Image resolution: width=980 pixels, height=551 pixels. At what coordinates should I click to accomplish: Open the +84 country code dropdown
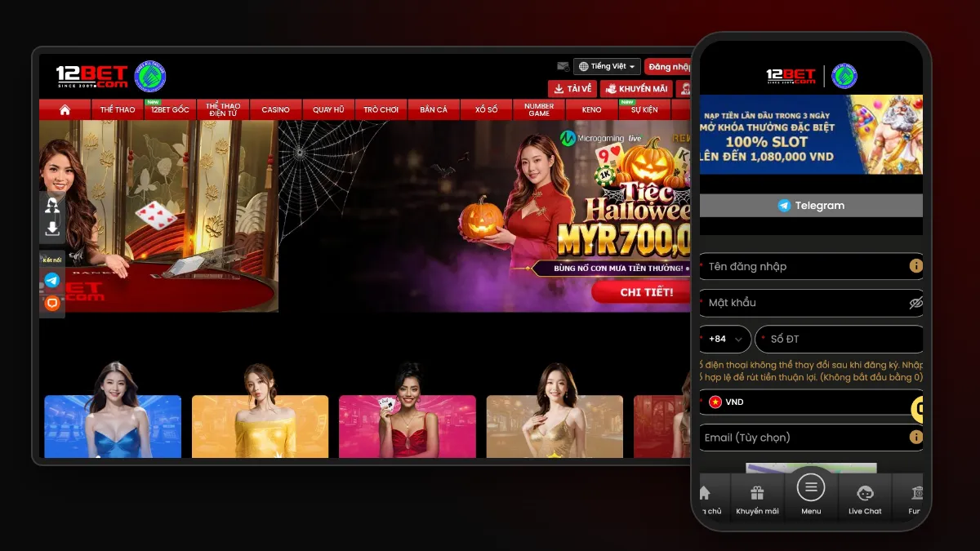point(725,339)
